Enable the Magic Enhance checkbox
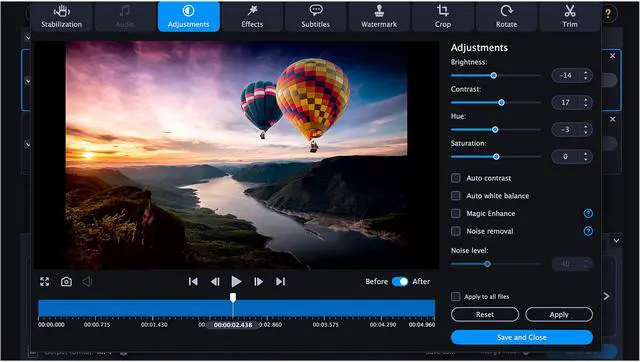640x362 pixels. pyautogui.click(x=456, y=213)
